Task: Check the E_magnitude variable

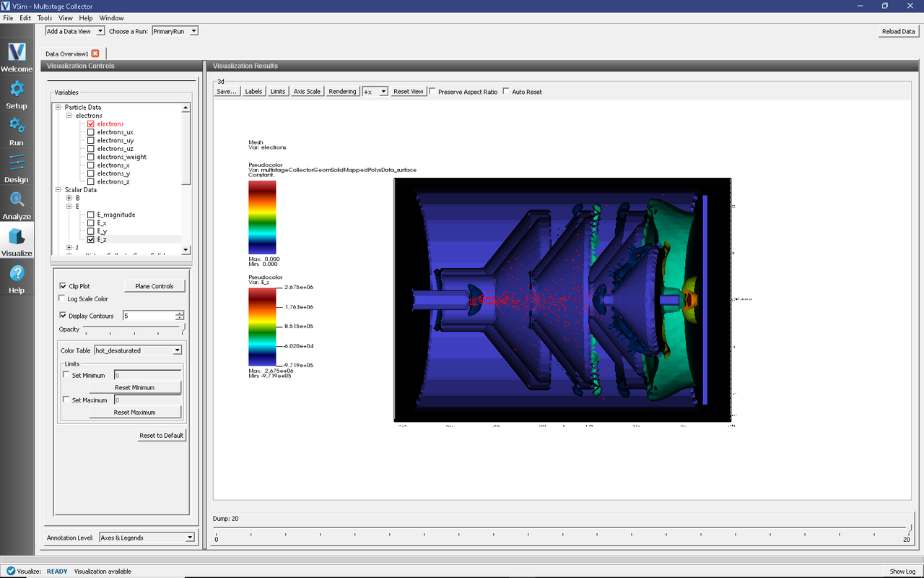Action: click(x=90, y=215)
